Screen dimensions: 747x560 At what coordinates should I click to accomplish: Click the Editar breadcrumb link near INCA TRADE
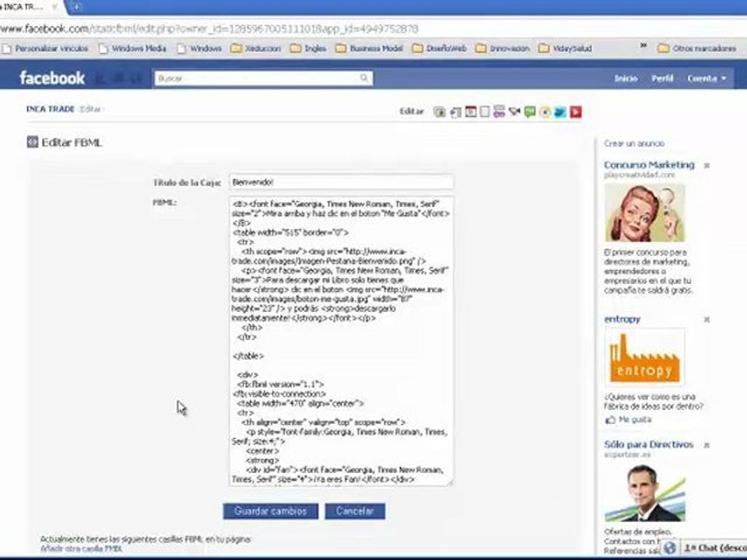[x=89, y=109]
